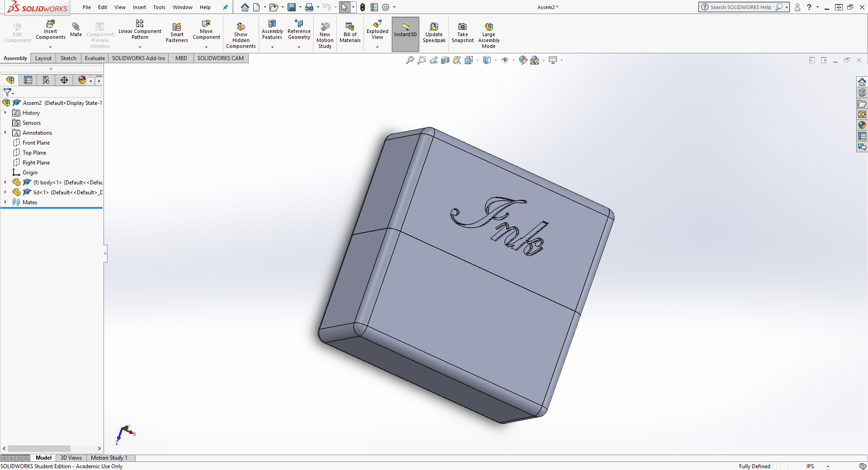Toggle Large Assembly Mode
868x470 pixels.
click(489, 35)
